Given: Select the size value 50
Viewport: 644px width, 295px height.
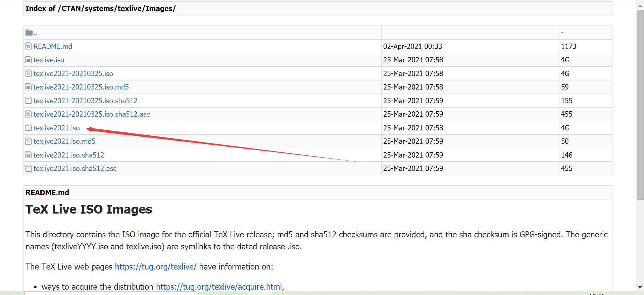Looking at the screenshot, I should tap(565, 141).
